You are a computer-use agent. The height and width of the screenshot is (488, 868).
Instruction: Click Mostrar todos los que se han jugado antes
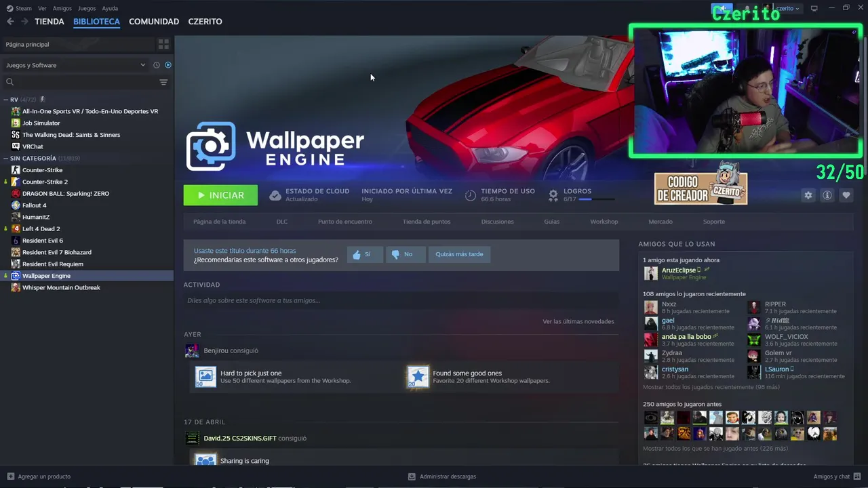tap(715, 449)
